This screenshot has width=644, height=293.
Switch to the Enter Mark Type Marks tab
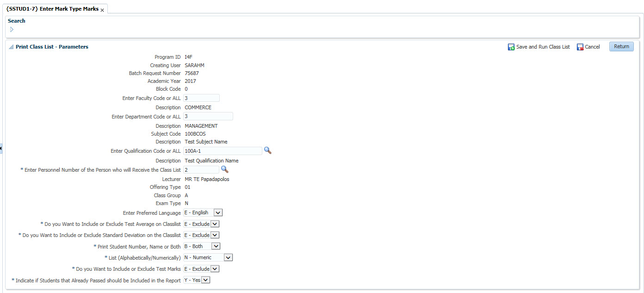pyautogui.click(x=53, y=8)
